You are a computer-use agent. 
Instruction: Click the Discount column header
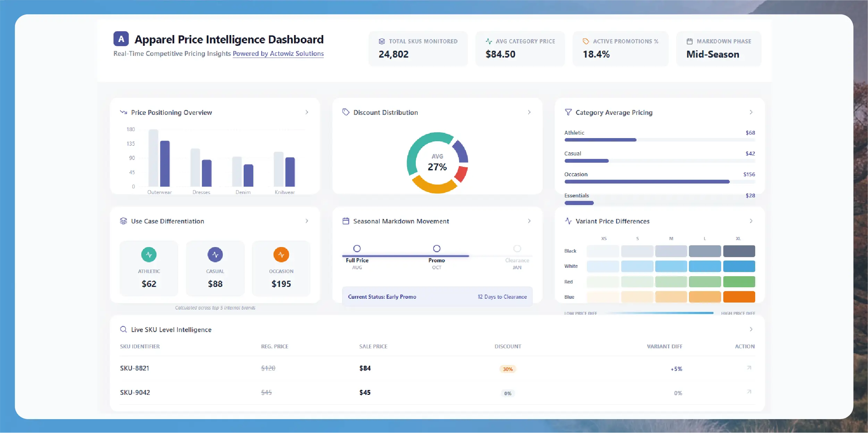508,346
